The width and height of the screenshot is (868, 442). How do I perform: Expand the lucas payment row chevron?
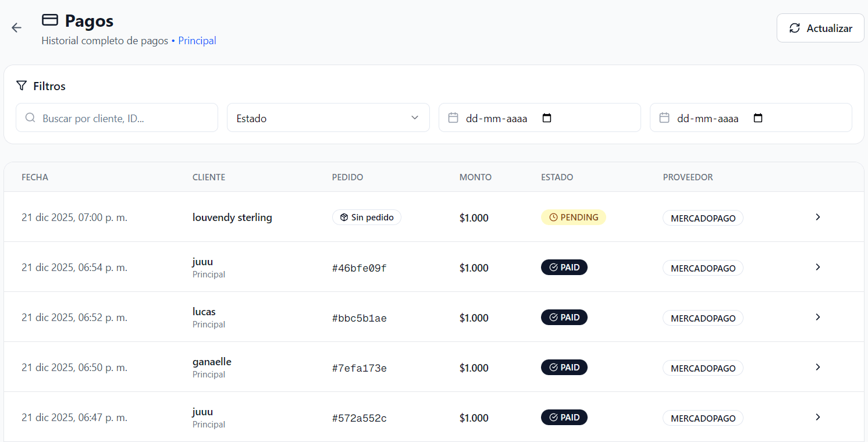click(817, 317)
